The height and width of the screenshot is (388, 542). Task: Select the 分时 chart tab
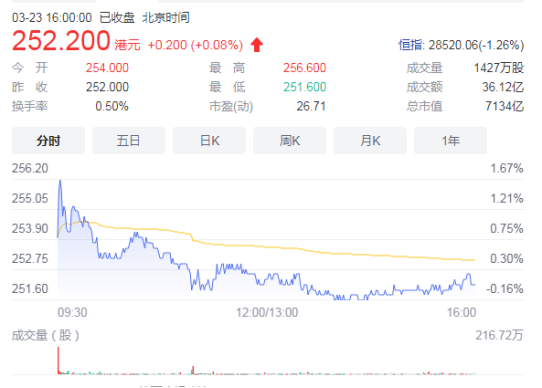pyautogui.click(x=48, y=140)
